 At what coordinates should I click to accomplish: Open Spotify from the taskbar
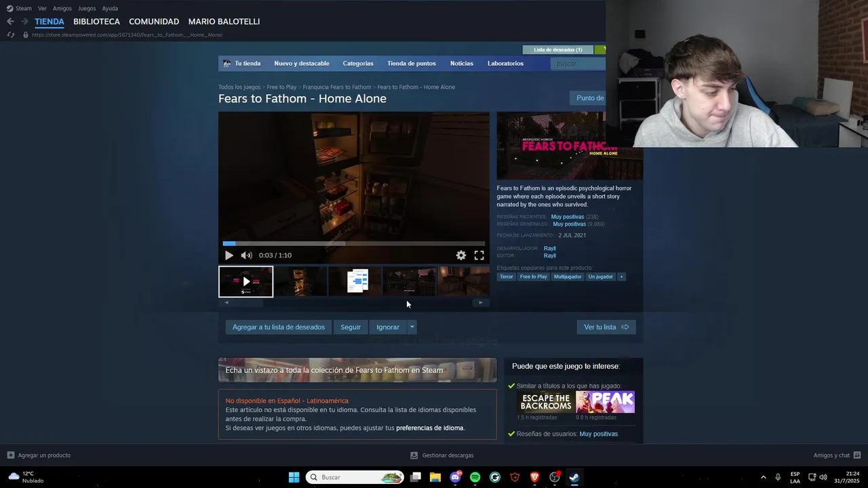click(475, 477)
